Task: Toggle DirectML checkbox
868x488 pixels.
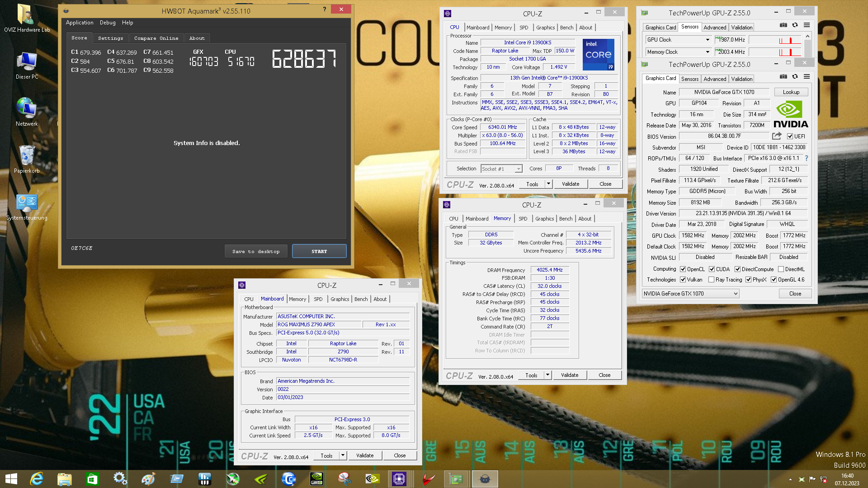Action: click(x=781, y=269)
